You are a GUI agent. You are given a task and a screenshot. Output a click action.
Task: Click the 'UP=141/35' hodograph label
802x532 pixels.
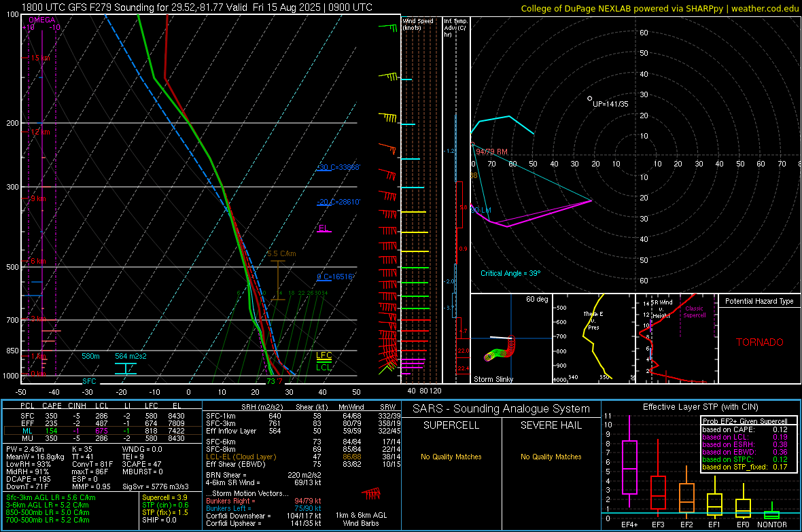610,104
